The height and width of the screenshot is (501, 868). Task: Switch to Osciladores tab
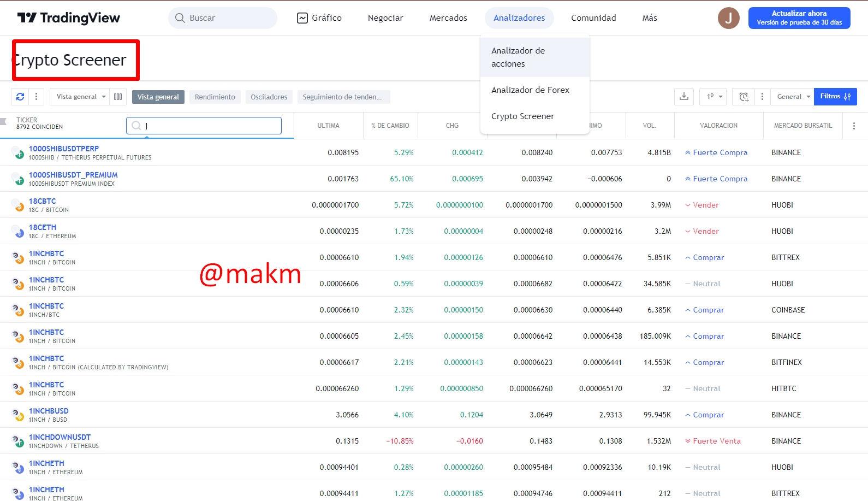[269, 97]
